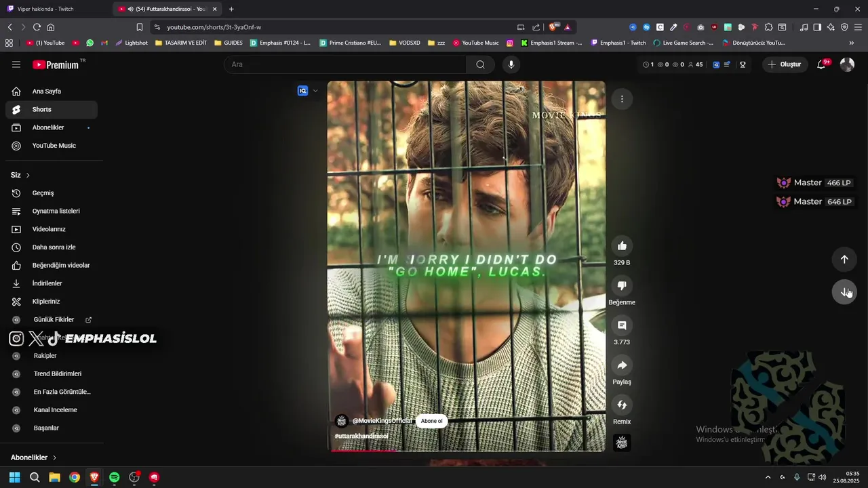Show hidden system tray icons
The width and height of the screenshot is (868, 488).
(x=768, y=477)
